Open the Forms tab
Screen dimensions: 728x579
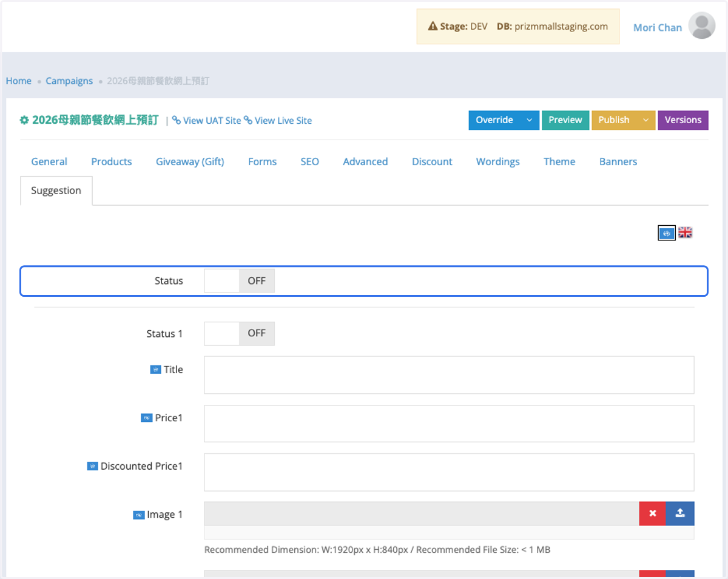point(262,161)
